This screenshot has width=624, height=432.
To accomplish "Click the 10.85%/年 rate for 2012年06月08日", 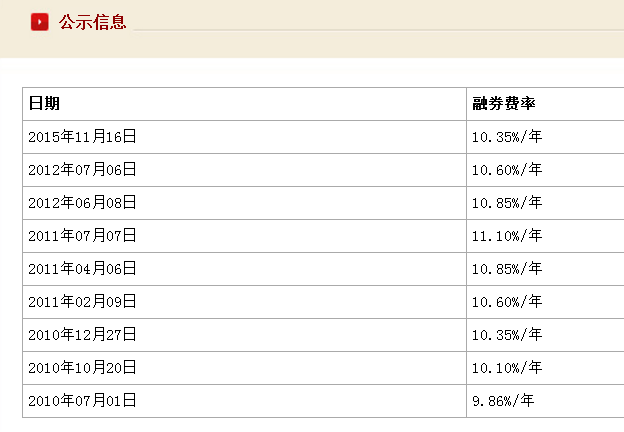I will point(507,203).
